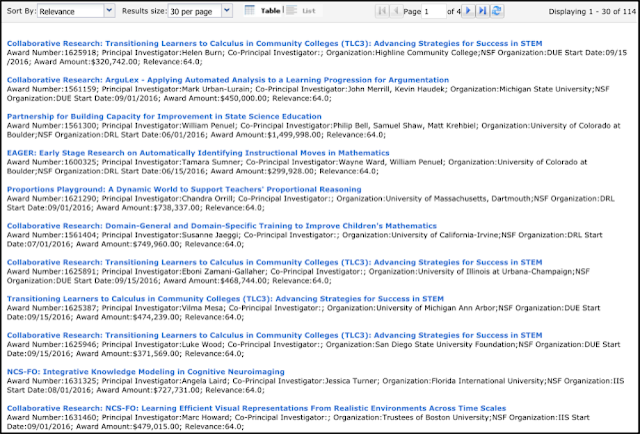Click details of award number 1600325
The height and width of the screenshot is (434, 640).
297,167
